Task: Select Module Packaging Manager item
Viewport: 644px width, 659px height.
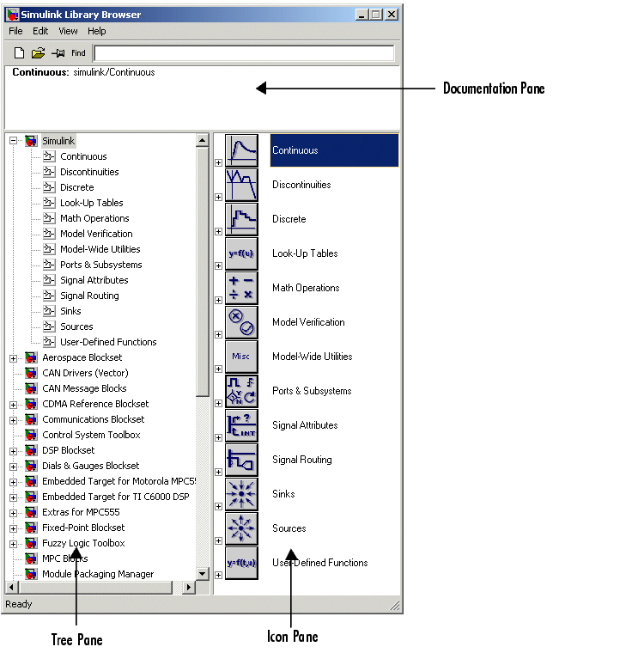Action: click(x=98, y=574)
